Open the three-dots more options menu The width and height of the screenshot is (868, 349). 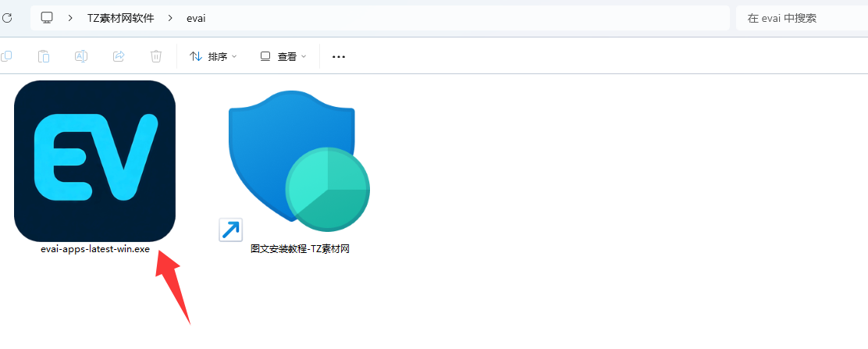pos(339,56)
